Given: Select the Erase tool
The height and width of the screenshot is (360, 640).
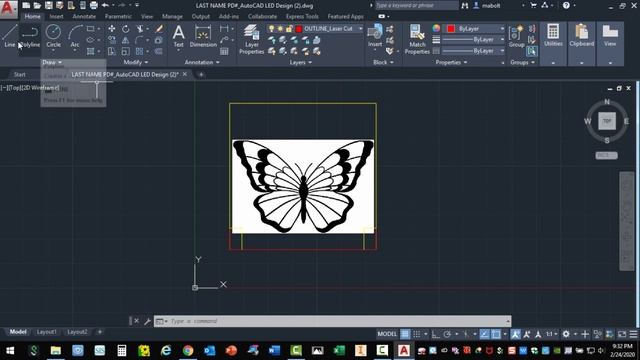Looking at the screenshot, I should [159, 29].
